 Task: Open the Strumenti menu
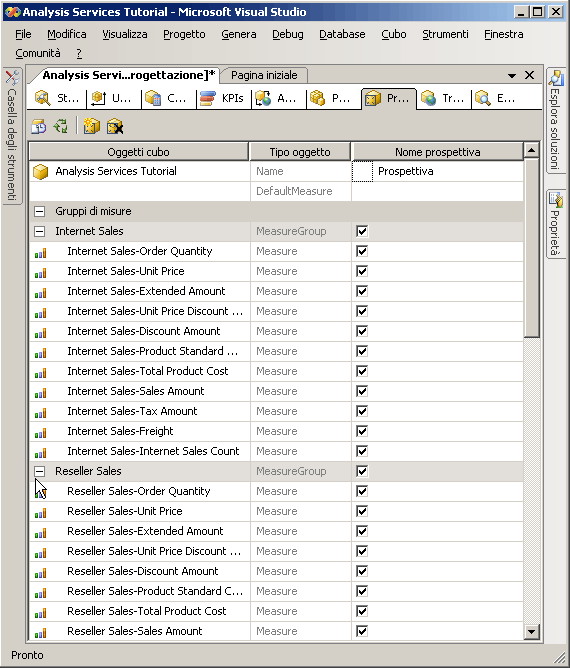point(445,34)
